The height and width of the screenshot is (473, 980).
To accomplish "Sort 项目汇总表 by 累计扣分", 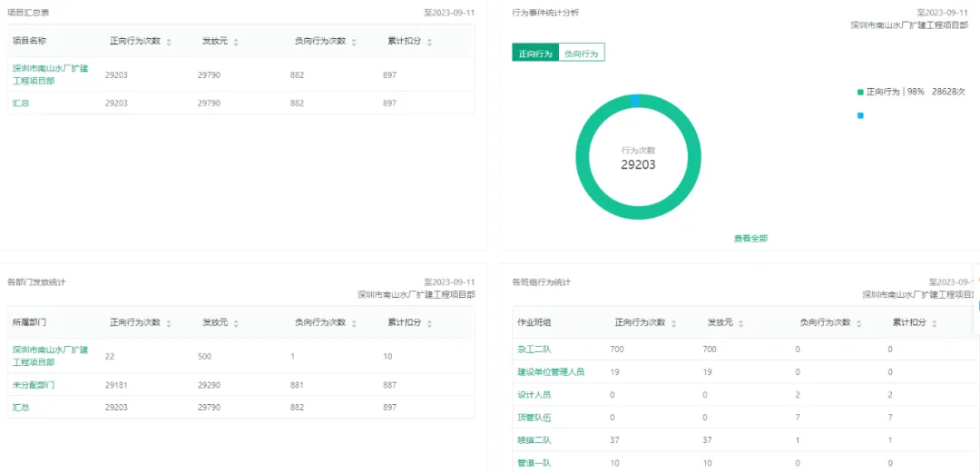I will 429,42.
